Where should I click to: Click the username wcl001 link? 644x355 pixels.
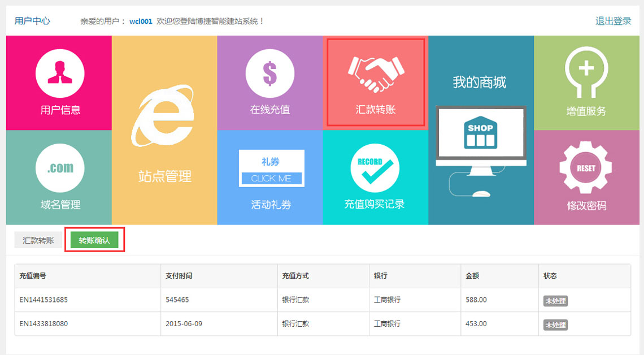[141, 21]
